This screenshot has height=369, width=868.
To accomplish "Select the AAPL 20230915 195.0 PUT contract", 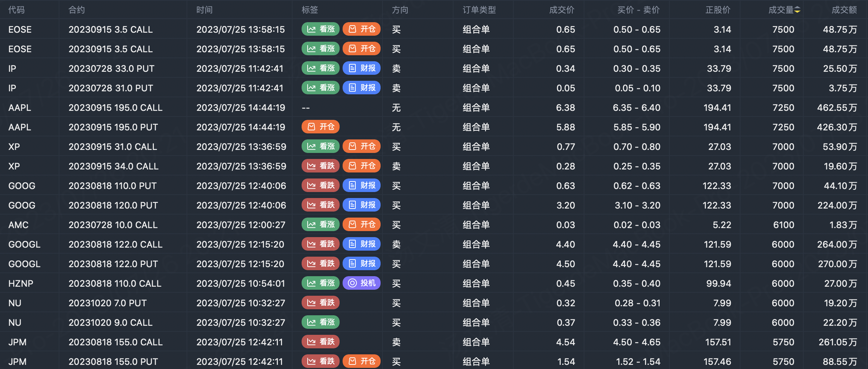I will point(113,127).
